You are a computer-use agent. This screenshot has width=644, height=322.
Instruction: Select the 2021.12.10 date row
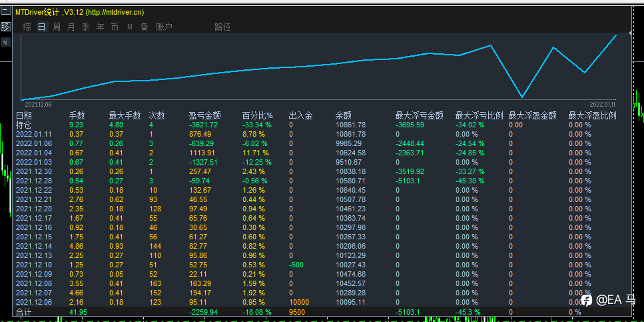pos(322,265)
